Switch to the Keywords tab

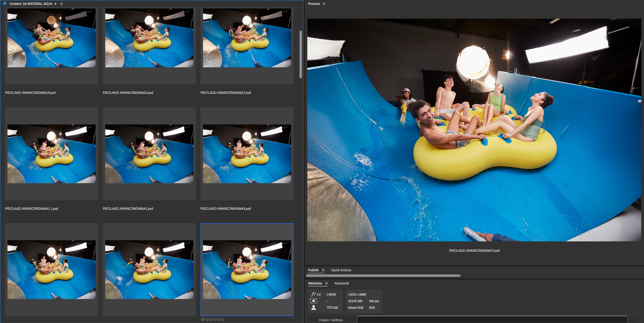341,283
